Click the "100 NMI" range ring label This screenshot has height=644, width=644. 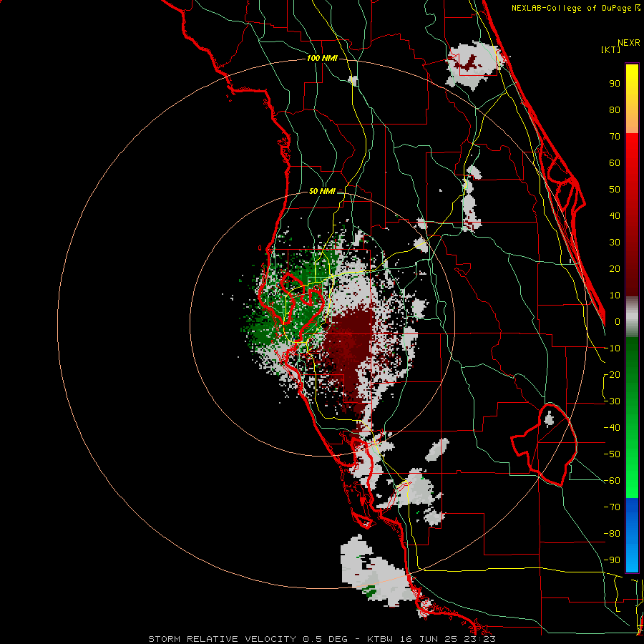322,59
